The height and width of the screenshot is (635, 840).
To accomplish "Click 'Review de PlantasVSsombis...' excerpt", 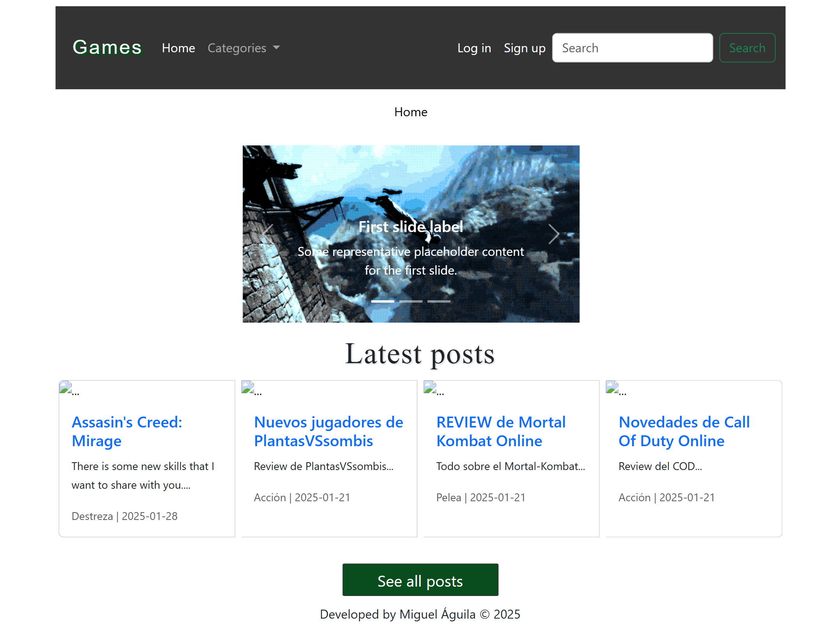I will click(x=324, y=466).
